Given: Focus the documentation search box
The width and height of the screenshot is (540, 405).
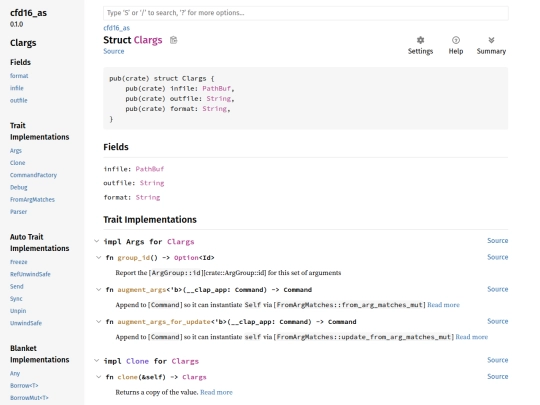Looking at the screenshot, I should (305, 13).
